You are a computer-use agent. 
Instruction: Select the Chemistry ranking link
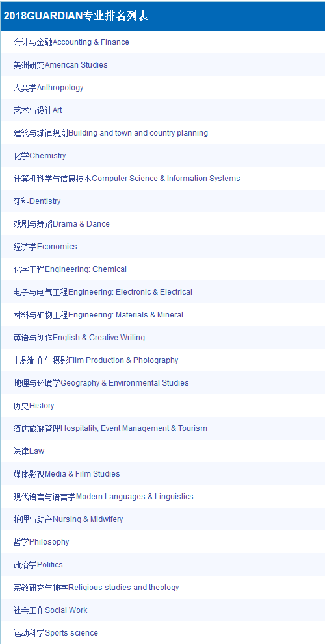40,156
